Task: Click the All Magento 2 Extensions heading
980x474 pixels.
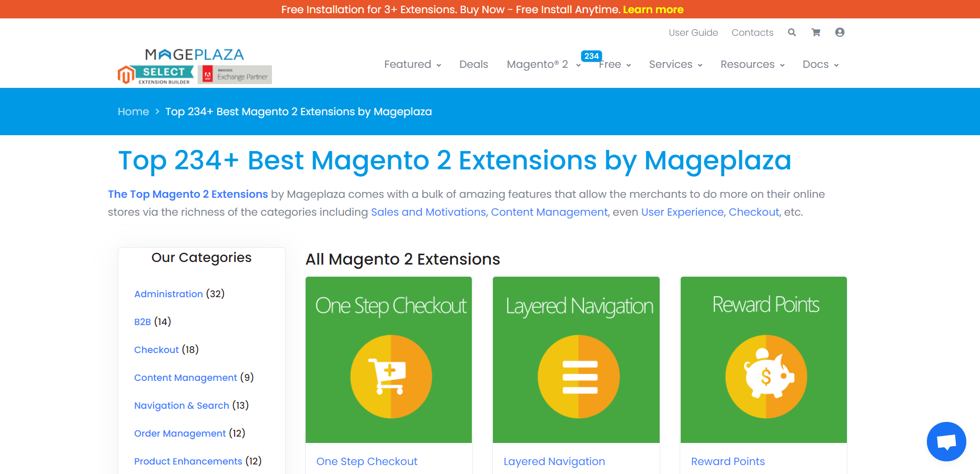Action: pyautogui.click(x=403, y=259)
